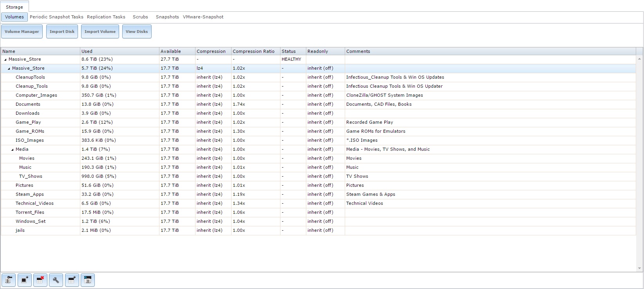Image resolution: width=644 pixels, height=289 pixels.
Task: Select the Cleanup_Tools dataset row
Action: tap(318, 87)
